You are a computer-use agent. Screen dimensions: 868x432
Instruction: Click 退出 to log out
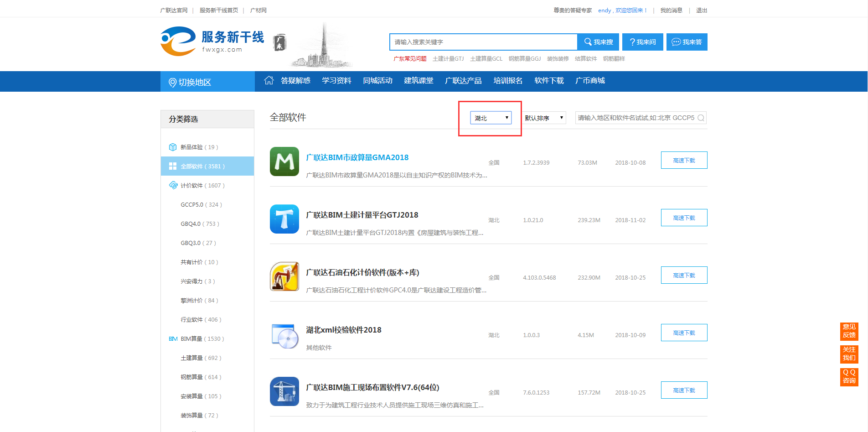pos(702,10)
